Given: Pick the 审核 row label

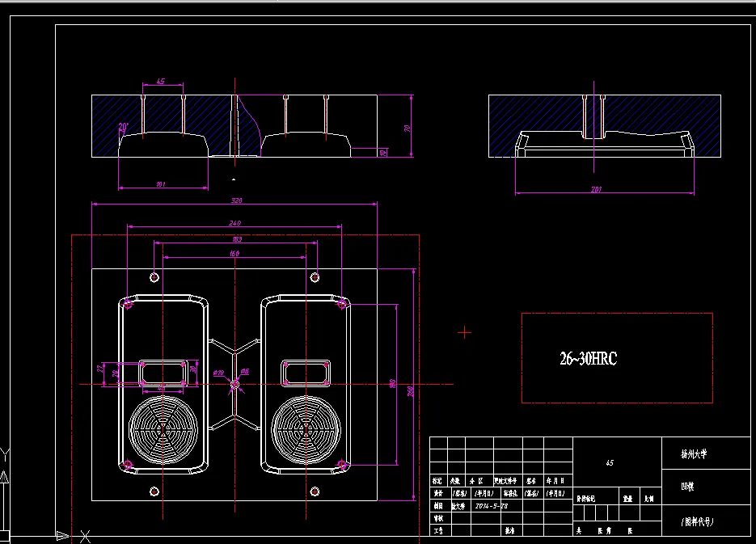Looking at the screenshot, I should tap(437, 518).
